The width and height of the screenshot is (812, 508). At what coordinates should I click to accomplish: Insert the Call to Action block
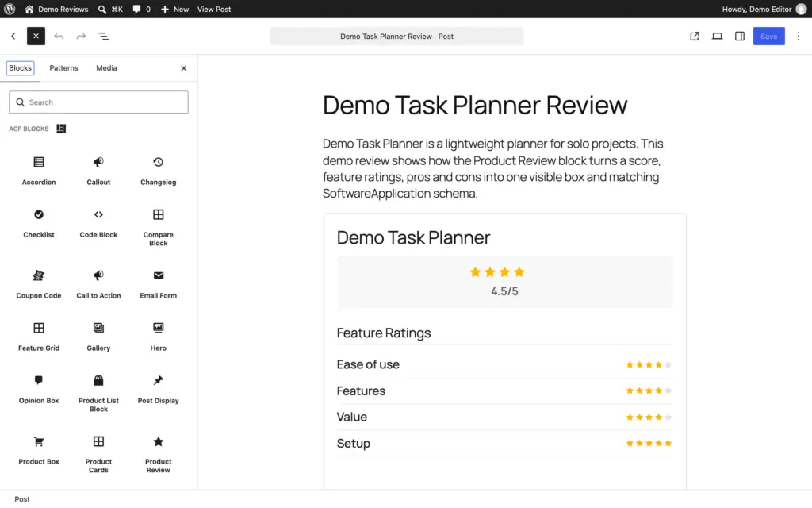point(98,284)
